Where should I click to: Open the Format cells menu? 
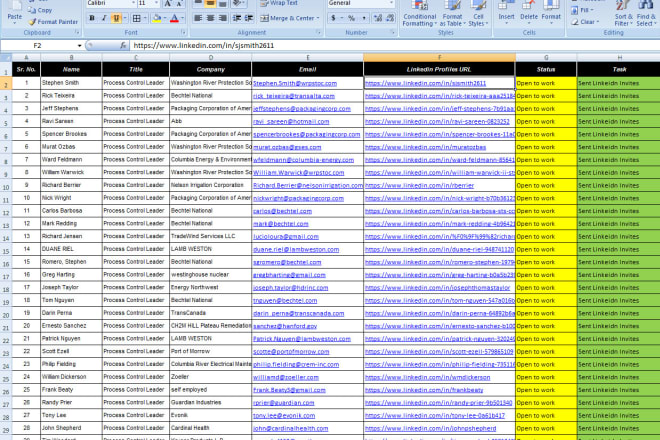tap(551, 13)
